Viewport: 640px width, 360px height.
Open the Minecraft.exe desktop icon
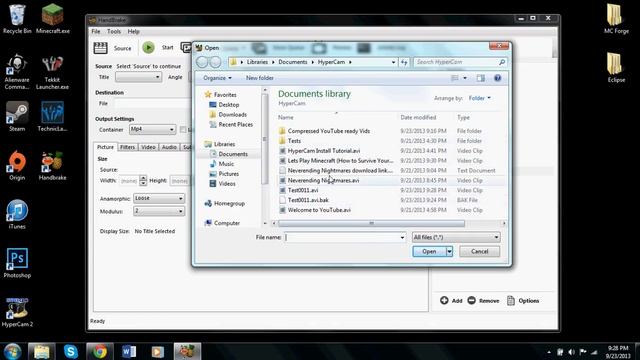click(53, 18)
